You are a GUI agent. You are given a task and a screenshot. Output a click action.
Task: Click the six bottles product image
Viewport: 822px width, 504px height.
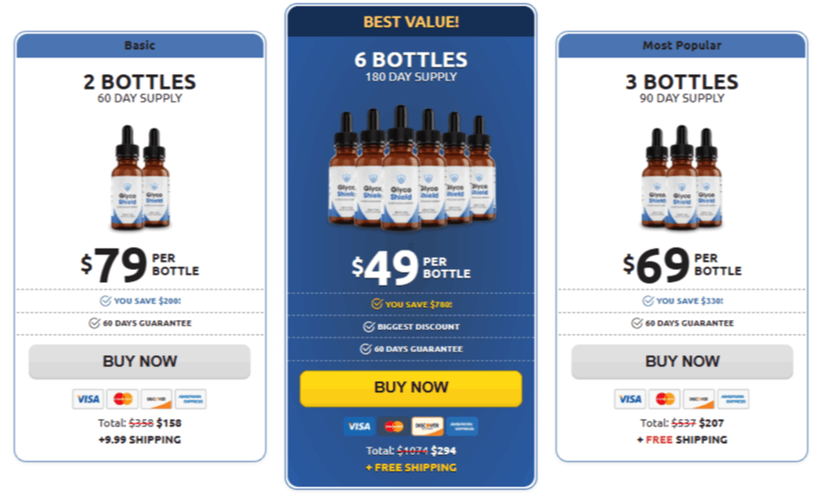coord(412,167)
